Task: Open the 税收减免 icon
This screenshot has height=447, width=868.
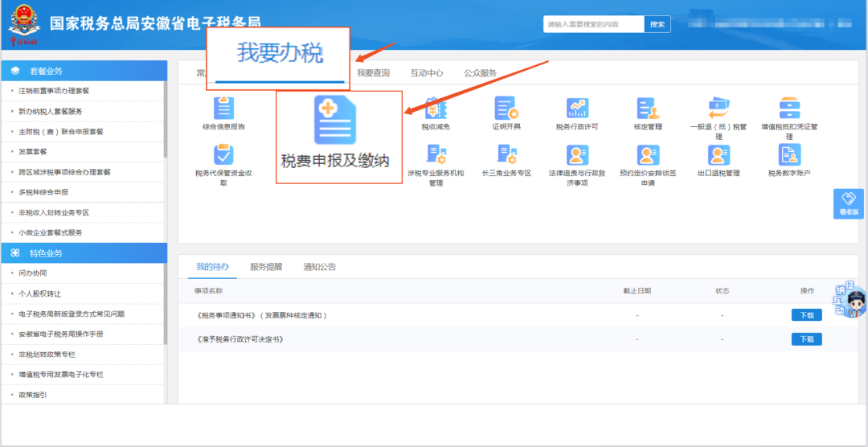Action: [x=436, y=109]
